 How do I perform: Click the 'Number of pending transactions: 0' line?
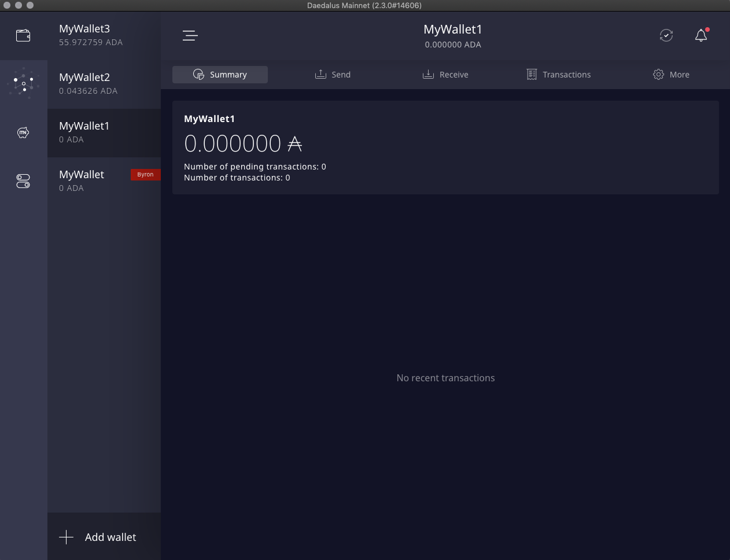tap(255, 167)
